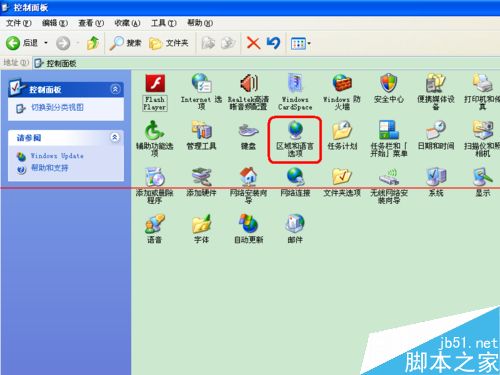Image resolution: width=500 pixels, height=375 pixels.
Task: Open Windows Update link
Action: point(57,156)
